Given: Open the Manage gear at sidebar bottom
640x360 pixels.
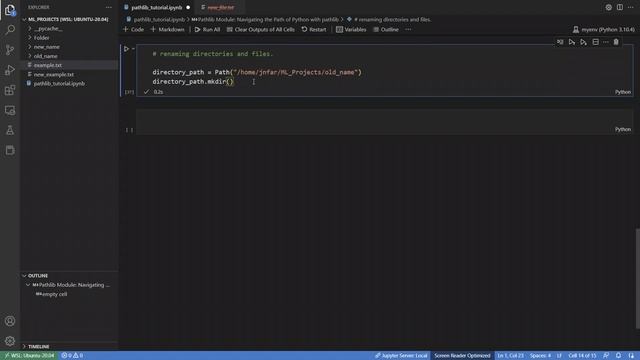Looking at the screenshot, I should pos(10,341).
